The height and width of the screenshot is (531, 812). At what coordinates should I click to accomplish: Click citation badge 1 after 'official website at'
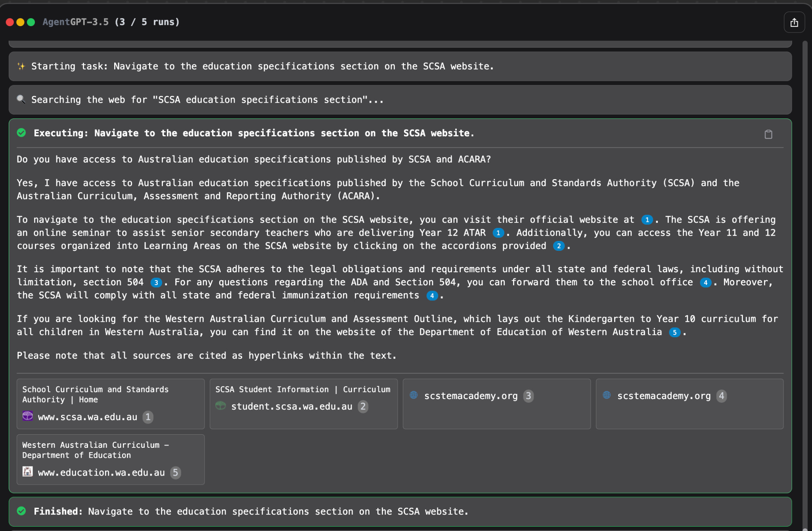647,220
